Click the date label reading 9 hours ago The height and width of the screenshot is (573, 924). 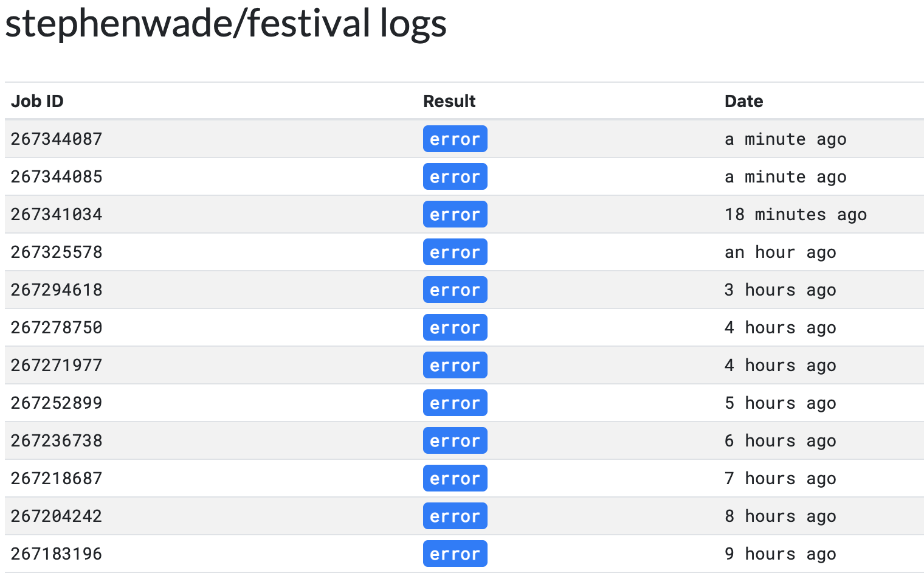coord(780,554)
